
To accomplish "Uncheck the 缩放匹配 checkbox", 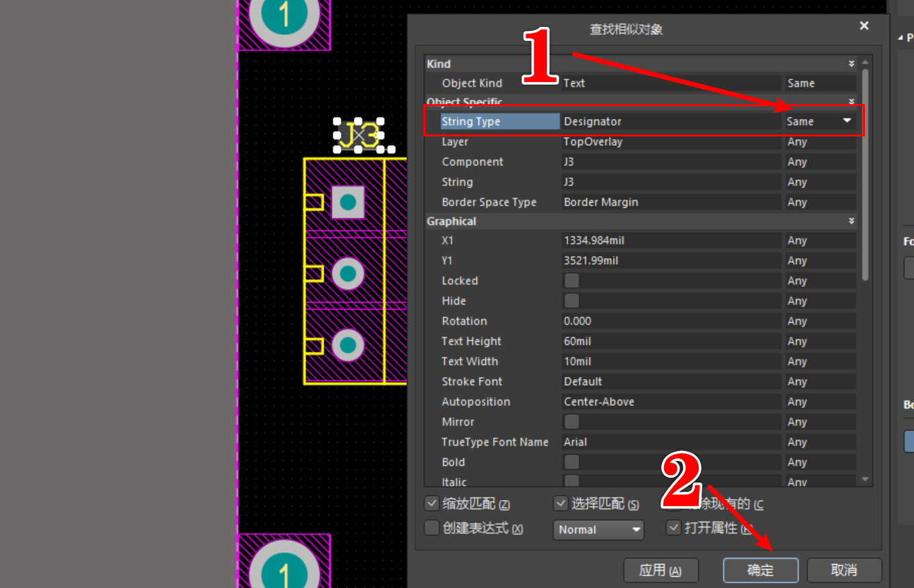I will (x=431, y=503).
